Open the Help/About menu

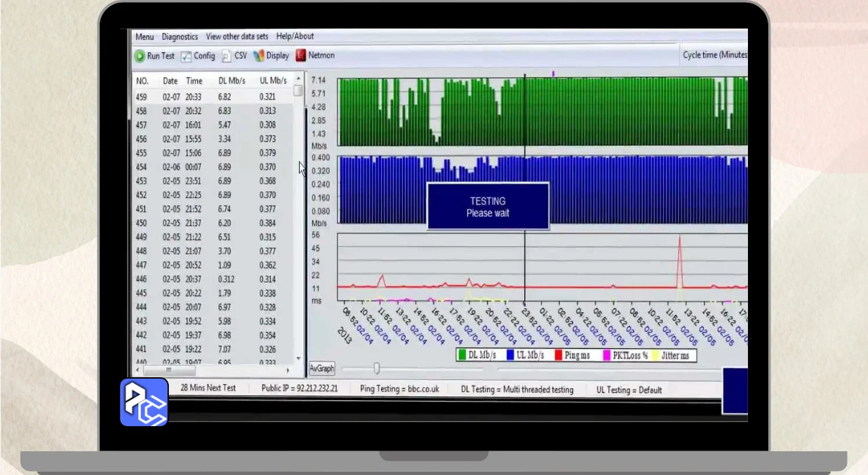(x=295, y=37)
